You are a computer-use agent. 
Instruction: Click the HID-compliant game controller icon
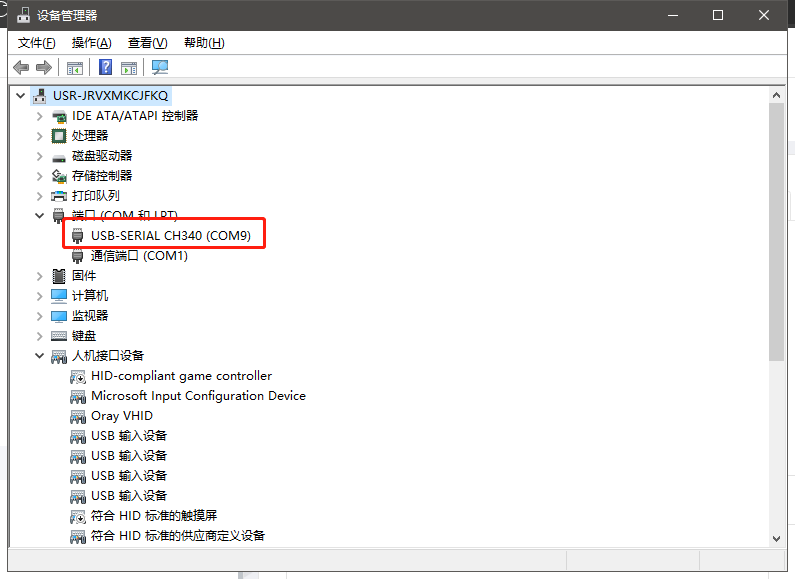[78, 377]
